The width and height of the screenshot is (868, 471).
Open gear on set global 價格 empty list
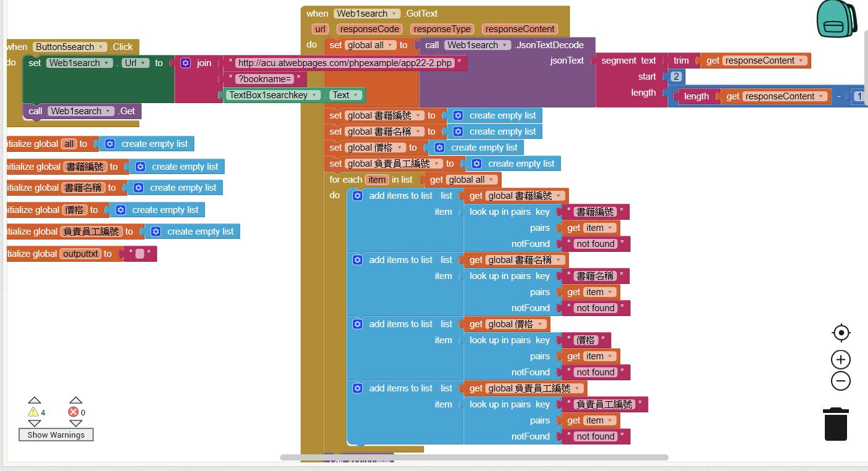pos(440,148)
